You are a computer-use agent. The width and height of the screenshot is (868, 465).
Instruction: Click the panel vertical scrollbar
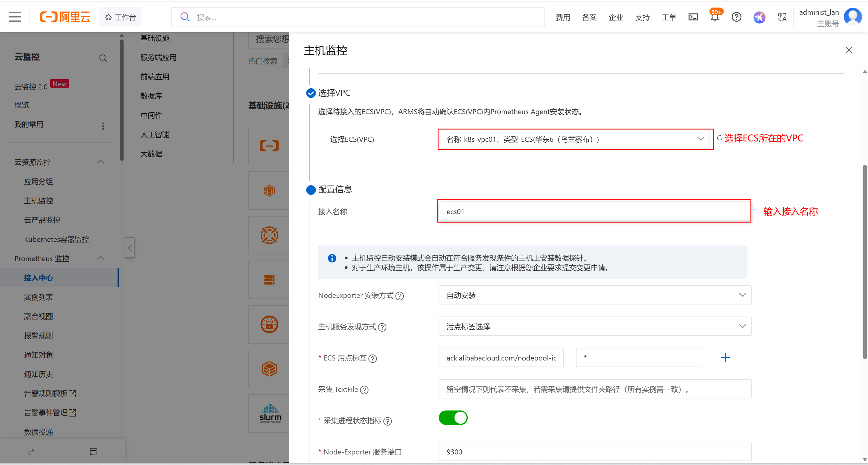click(865, 262)
